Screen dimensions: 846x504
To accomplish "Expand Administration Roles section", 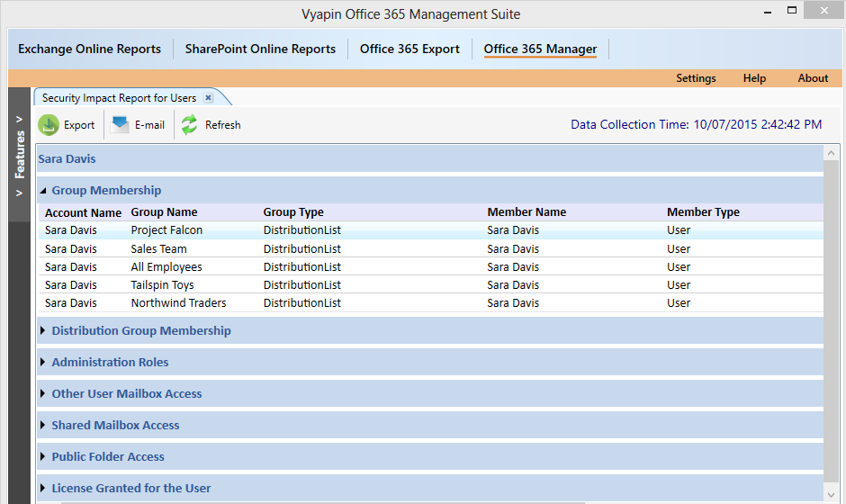I will (42, 362).
